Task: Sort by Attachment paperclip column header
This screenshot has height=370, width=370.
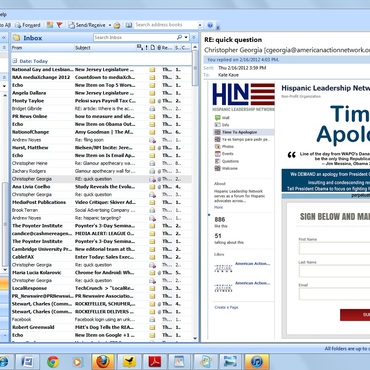Action: point(159,48)
